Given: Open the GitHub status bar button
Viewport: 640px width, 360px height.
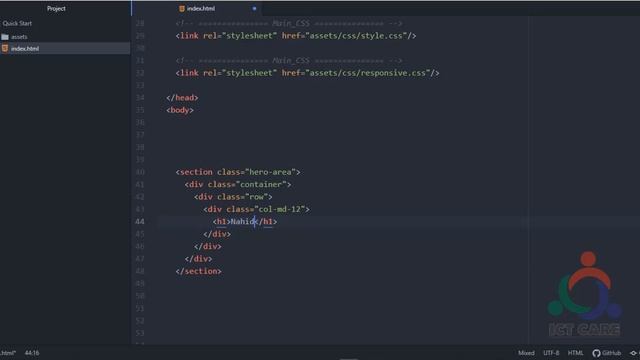Looking at the screenshot, I should (x=607, y=353).
